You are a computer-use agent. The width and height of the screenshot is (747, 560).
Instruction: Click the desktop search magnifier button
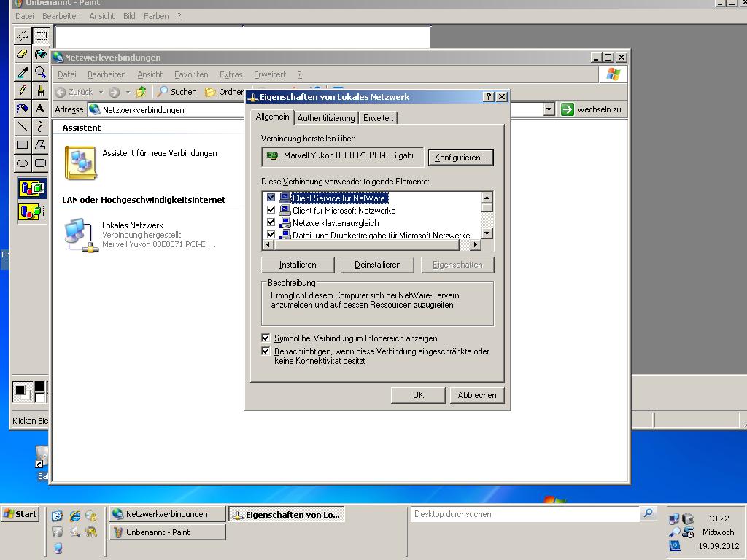(x=648, y=513)
